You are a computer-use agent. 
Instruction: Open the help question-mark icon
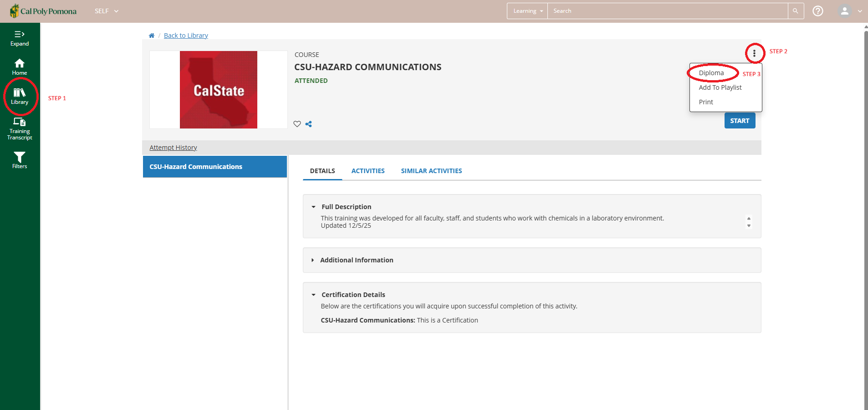click(818, 10)
